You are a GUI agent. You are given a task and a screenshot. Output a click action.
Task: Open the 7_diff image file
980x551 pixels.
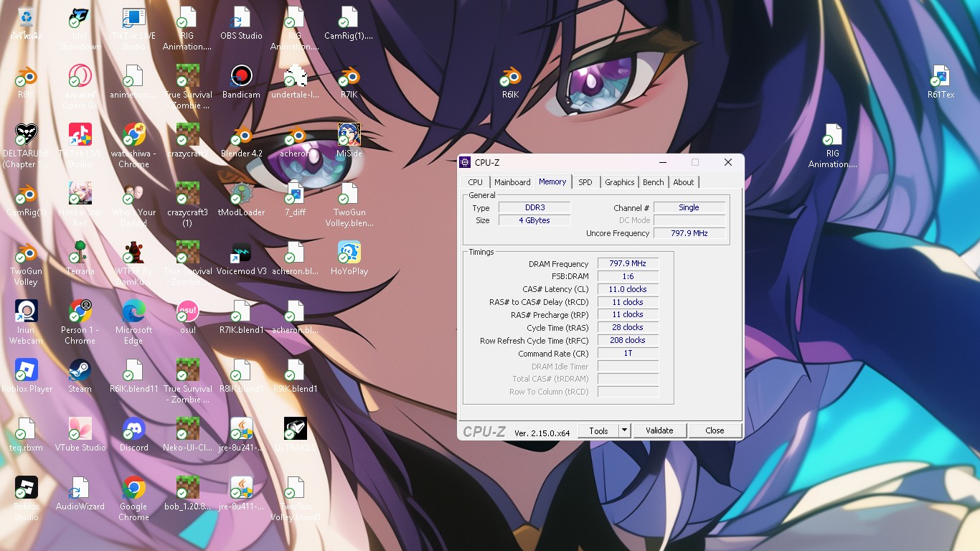pyautogui.click(x=295, y=199)
